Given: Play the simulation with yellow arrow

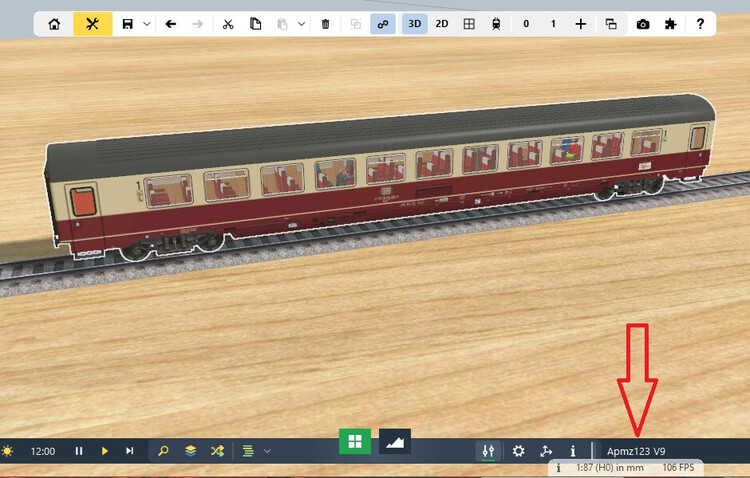Looking at the screenshot, I should pos(104,451).
